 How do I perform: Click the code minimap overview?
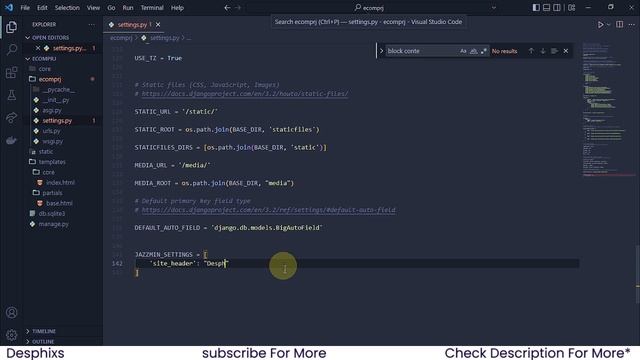607,110
